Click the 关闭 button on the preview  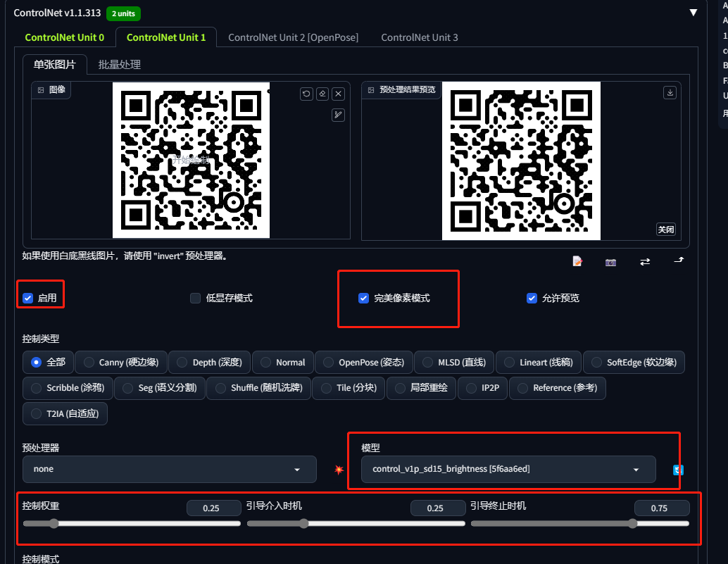(666, 230)
